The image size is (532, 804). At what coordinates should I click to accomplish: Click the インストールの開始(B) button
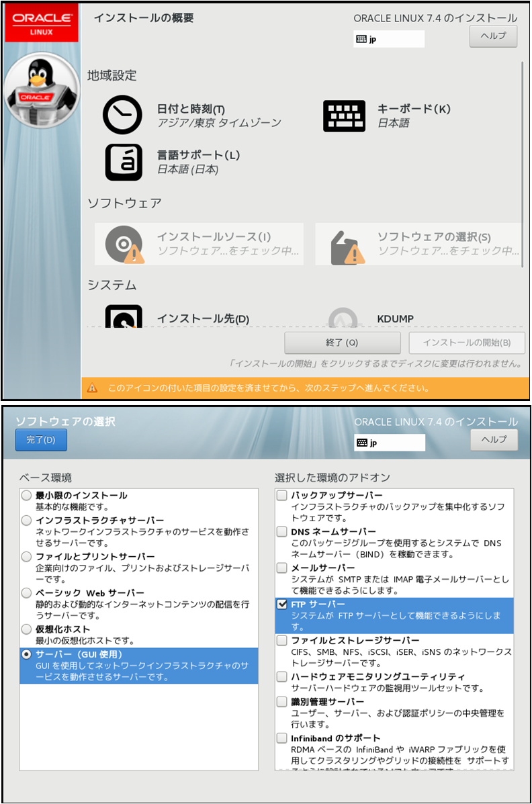click(x=467, y=343)
